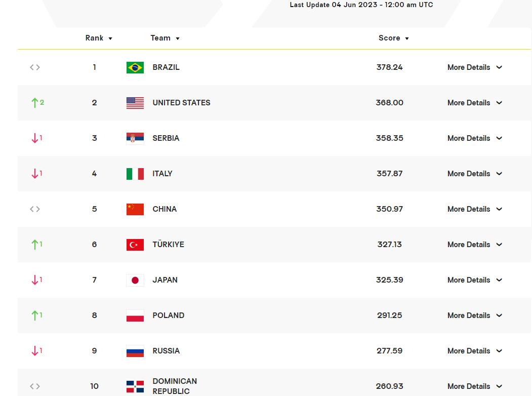The image size is (532, 396).
Task: Click Japan's score of 325.39
Action: [x=389, y=280]
